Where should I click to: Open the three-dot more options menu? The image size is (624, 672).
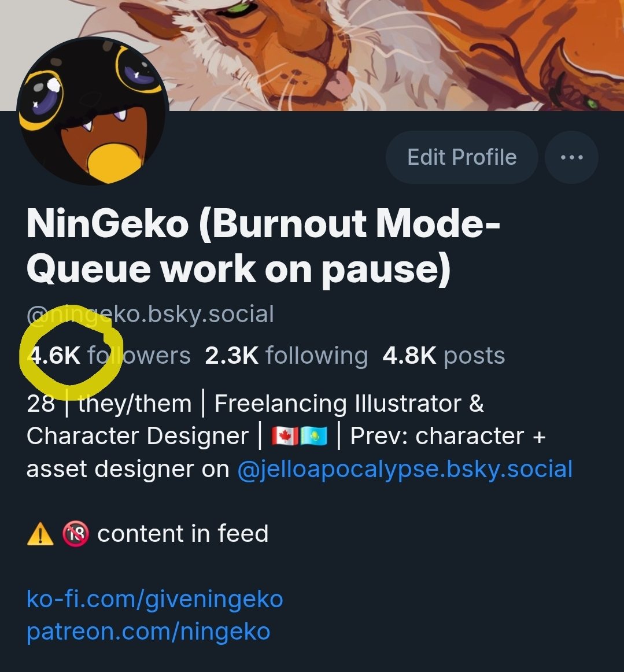(x=571, y=157)
